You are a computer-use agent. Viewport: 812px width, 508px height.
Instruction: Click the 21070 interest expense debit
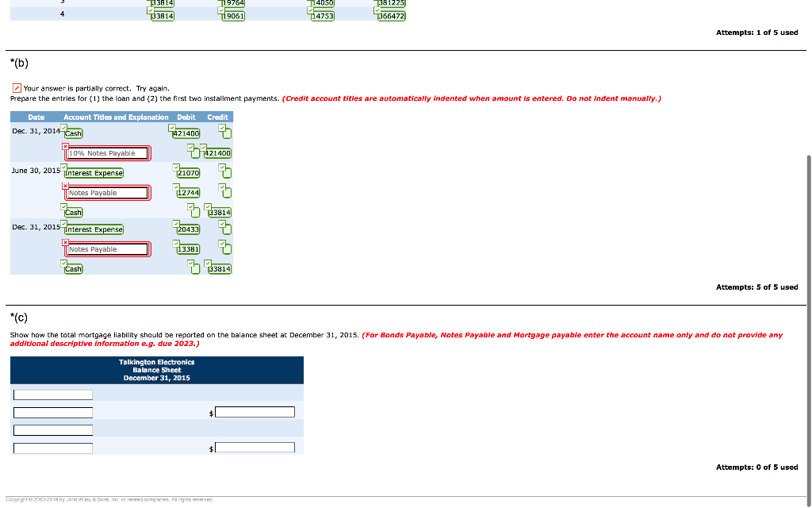click(x=188, y=173)
